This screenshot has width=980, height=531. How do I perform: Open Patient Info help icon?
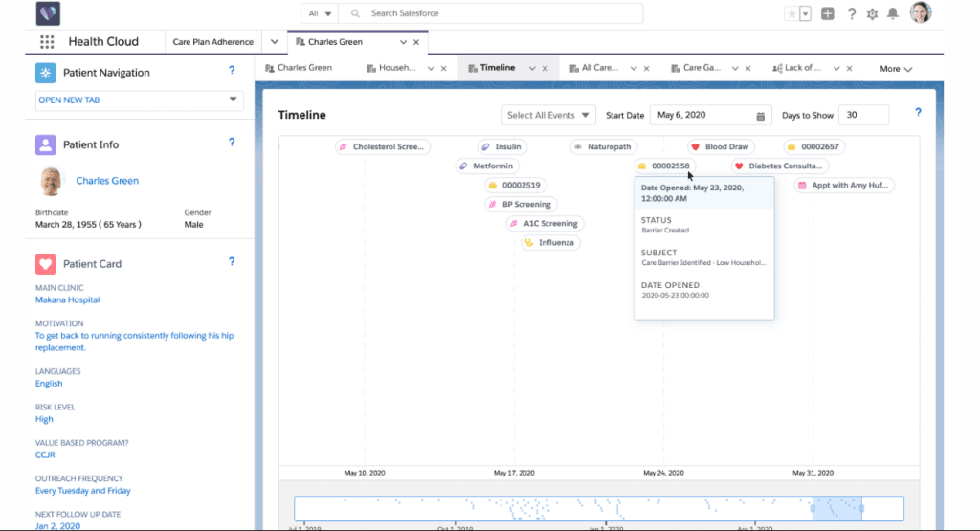click(x=232, y=143)
